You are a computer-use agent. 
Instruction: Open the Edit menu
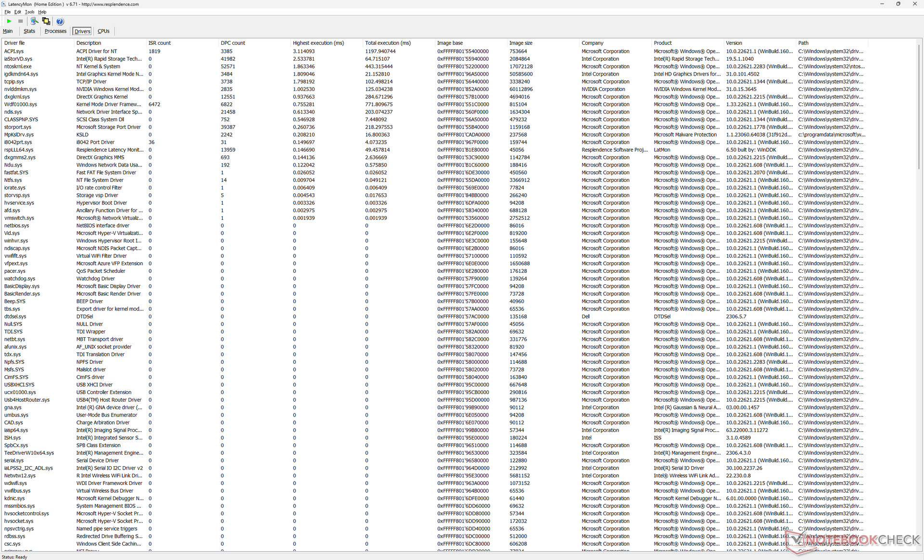click(18, 12)
